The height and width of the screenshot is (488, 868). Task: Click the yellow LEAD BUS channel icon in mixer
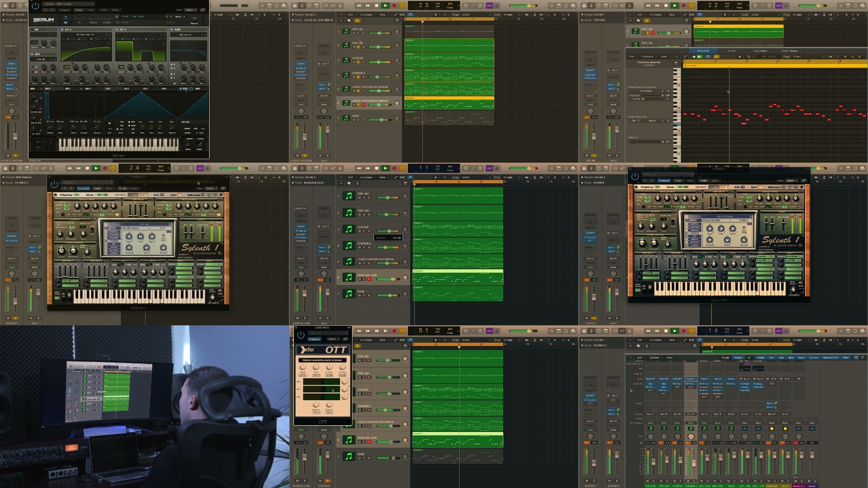(x=772, y=429)
